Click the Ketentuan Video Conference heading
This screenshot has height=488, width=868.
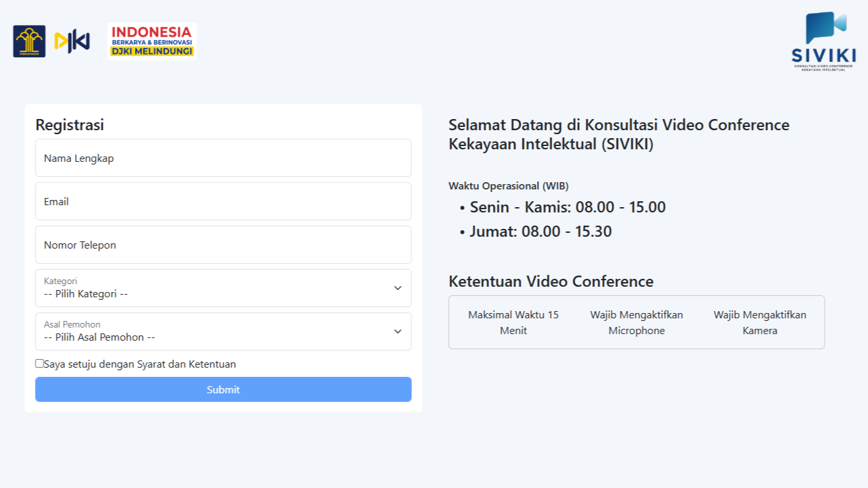551,281
